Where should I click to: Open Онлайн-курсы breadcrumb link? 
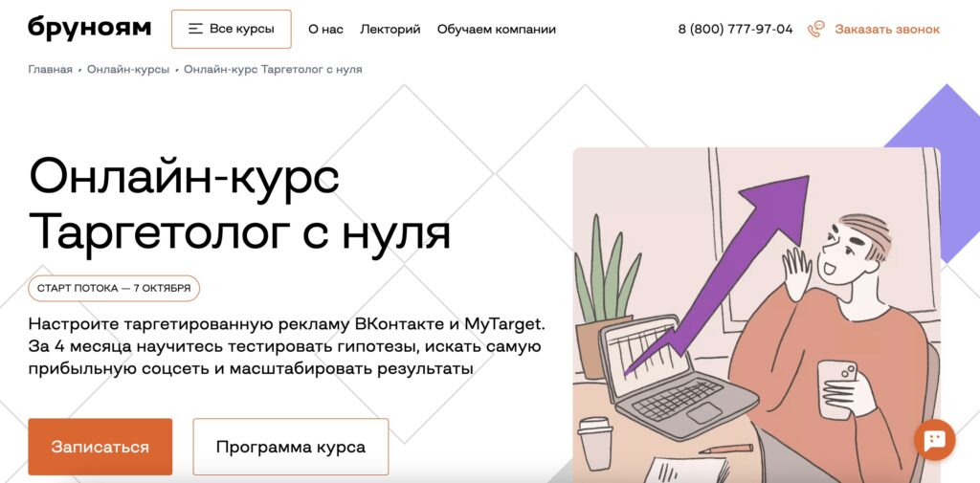click(128, 70)
